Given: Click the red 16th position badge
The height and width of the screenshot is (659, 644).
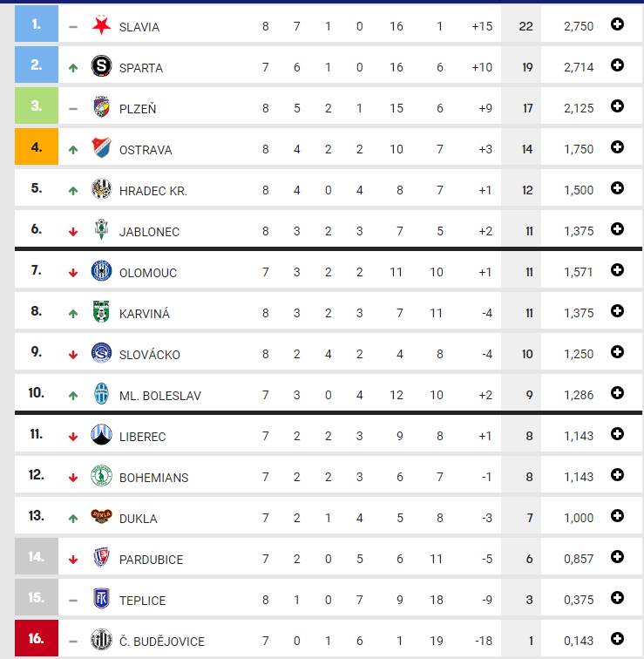Looking at the screenshot, I should pos(37,638).
